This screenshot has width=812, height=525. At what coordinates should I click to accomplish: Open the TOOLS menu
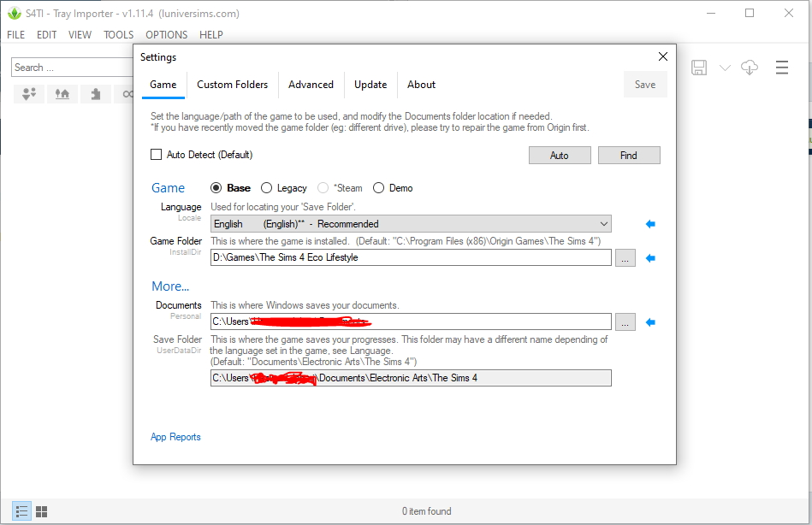(118, 35)
